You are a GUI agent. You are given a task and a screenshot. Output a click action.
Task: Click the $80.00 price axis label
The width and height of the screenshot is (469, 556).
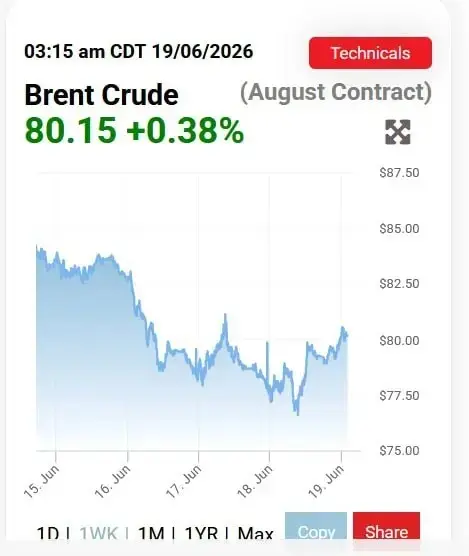pyautogui.click(x=399, y=341)
